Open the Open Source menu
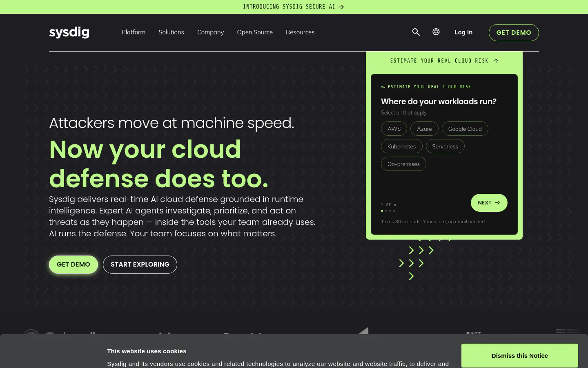This screenshot has height=368, width=588. [x=255, y=32]
